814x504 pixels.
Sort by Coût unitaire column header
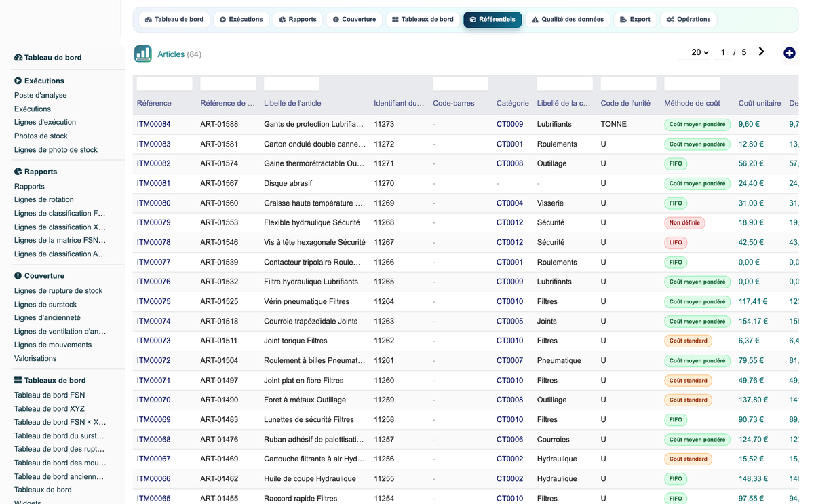coord(760,104)
